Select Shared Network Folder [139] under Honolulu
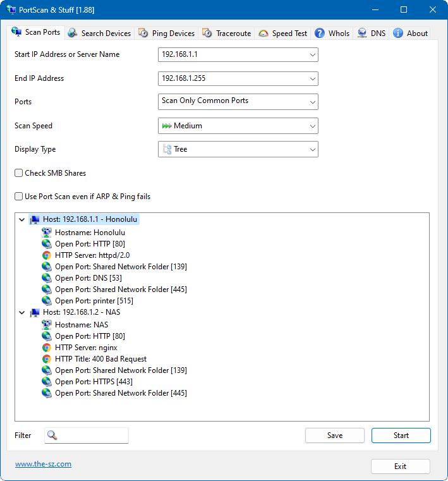This screenshot has height=481, width=448. tap(121, 267)
